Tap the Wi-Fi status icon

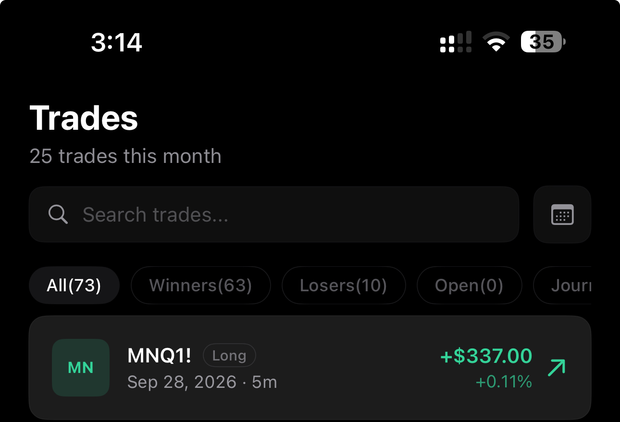(x=496, y=42)
